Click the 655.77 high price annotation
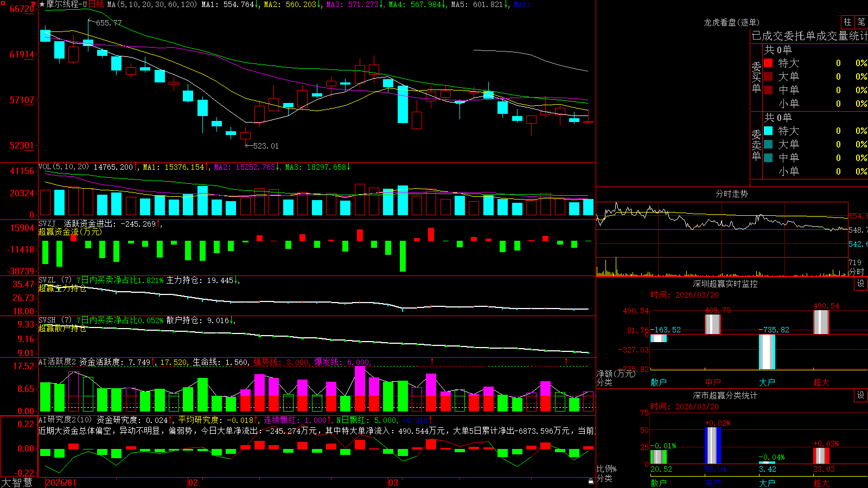 pyautogui.click(x=108, y=23)
